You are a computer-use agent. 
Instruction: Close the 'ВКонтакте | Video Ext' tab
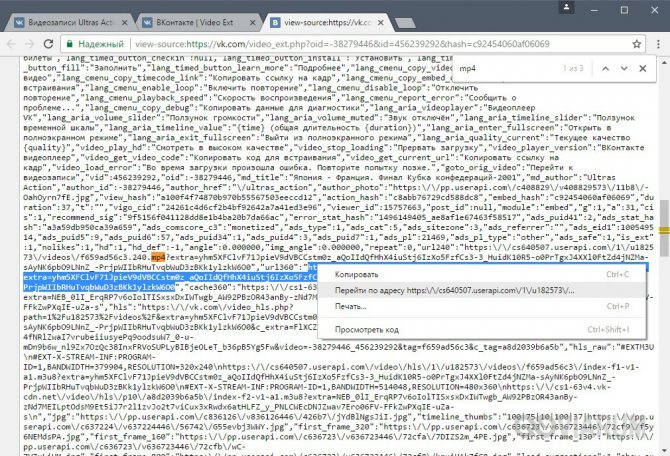253,22
